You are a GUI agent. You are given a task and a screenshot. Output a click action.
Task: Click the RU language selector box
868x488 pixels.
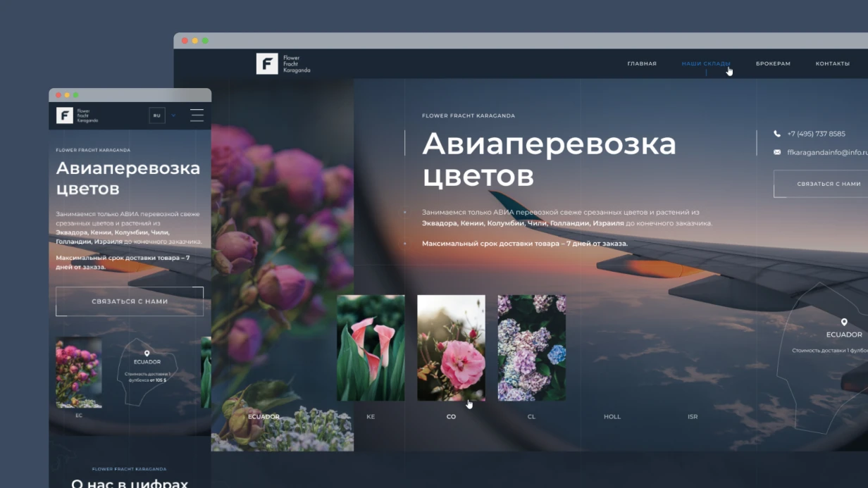[x=157, y=115]
